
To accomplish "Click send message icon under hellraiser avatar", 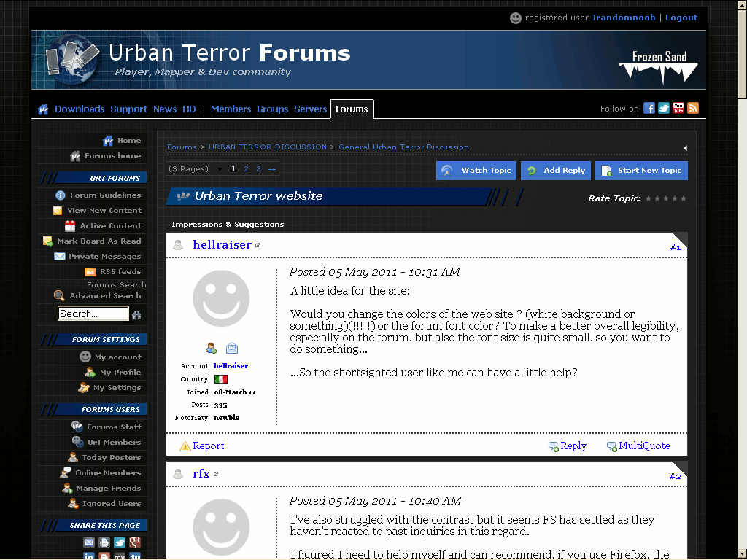I will 232,348.
